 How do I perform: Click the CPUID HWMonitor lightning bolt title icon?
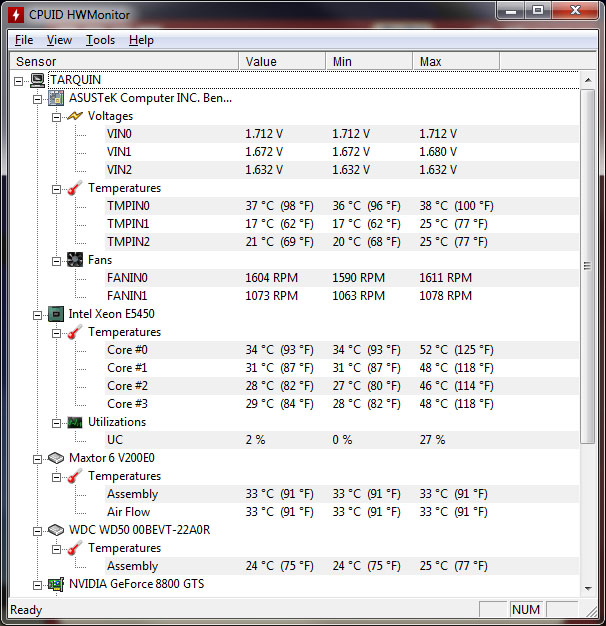click(x=16, y=15)
